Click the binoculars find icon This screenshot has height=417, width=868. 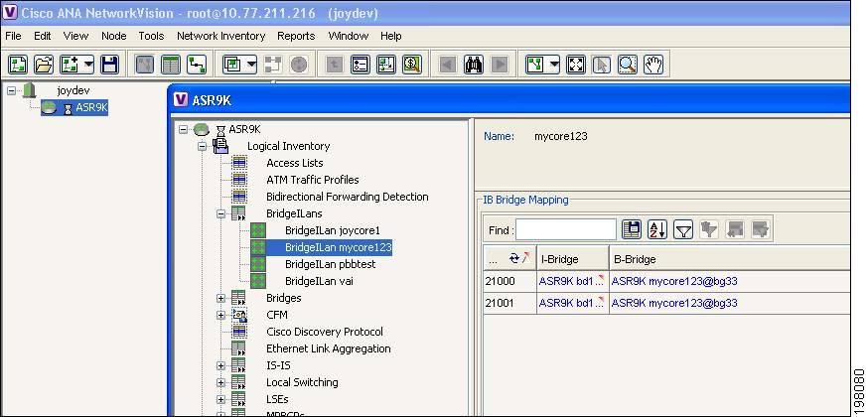coord(474,65)
